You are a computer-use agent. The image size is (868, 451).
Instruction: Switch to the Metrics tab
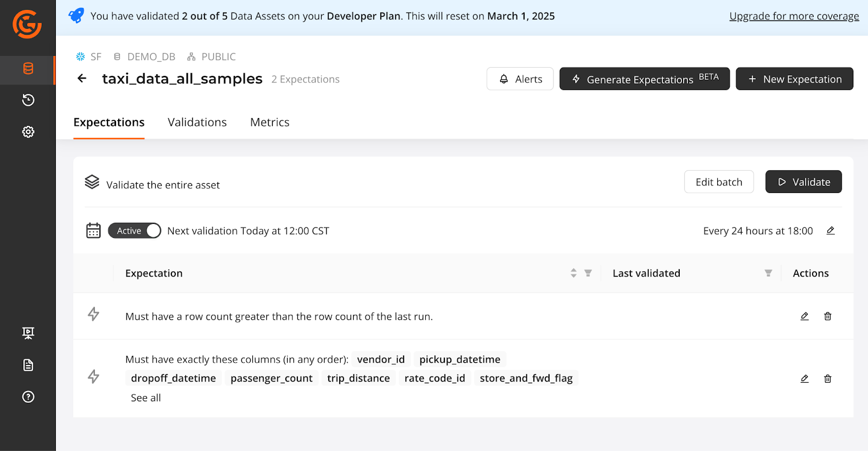click(270, 123)
